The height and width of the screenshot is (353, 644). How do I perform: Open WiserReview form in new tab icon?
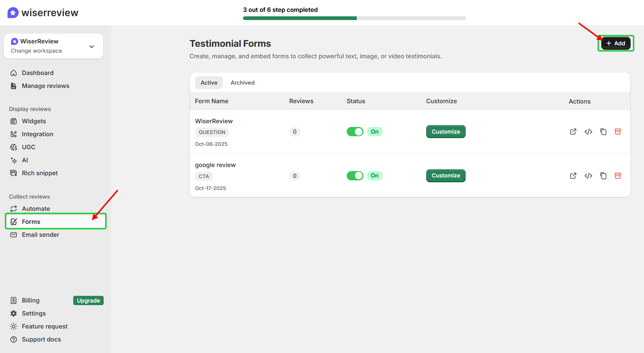(x=573, y=132)
